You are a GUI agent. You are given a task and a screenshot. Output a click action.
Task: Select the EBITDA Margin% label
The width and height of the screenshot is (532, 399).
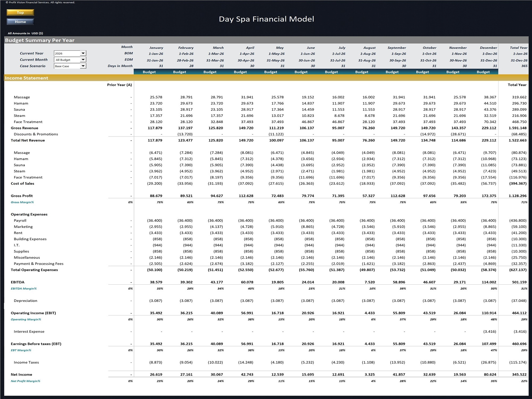24,288
